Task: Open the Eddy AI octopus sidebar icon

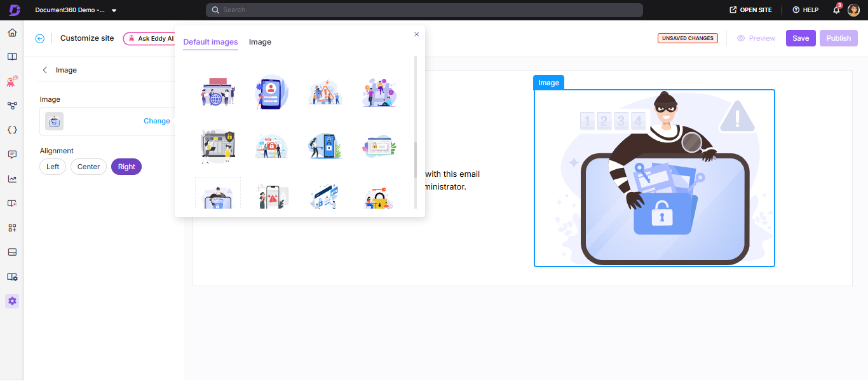Action: click(12, 81)
